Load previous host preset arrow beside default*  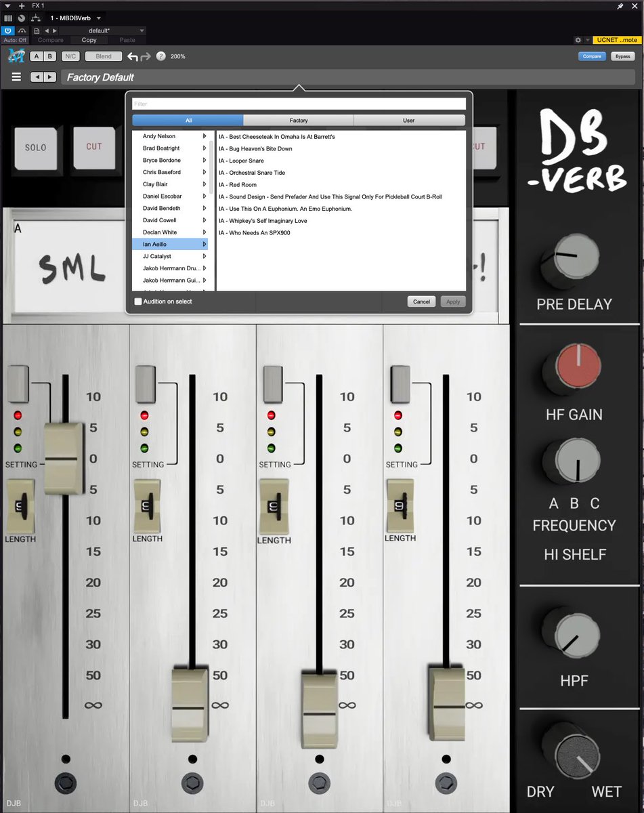(47, 30)
